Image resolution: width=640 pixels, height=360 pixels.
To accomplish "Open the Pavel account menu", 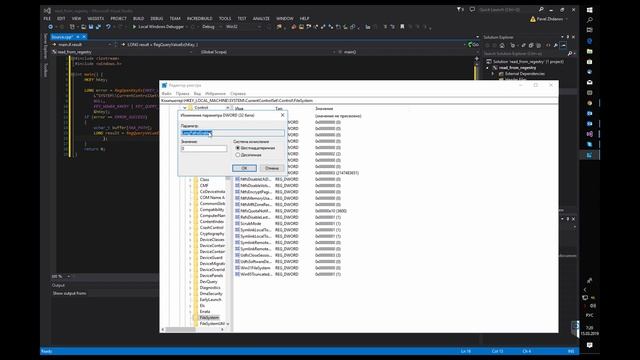I will pyautogui.click(x=549, y=19).
